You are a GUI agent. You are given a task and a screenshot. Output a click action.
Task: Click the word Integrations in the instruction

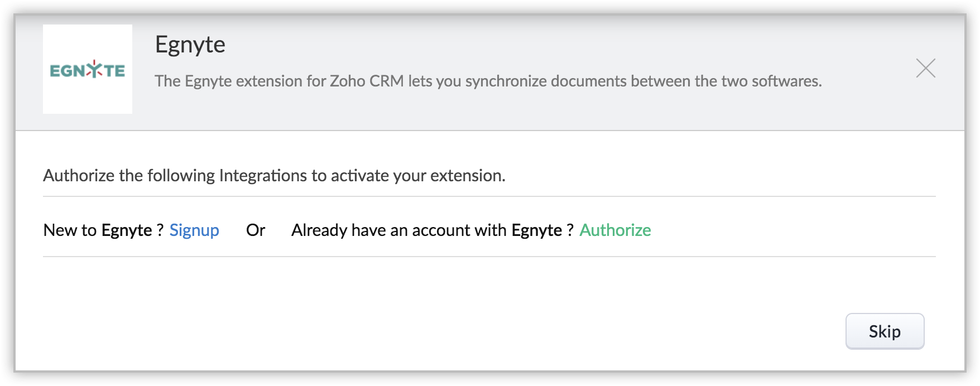pos(263,176)
